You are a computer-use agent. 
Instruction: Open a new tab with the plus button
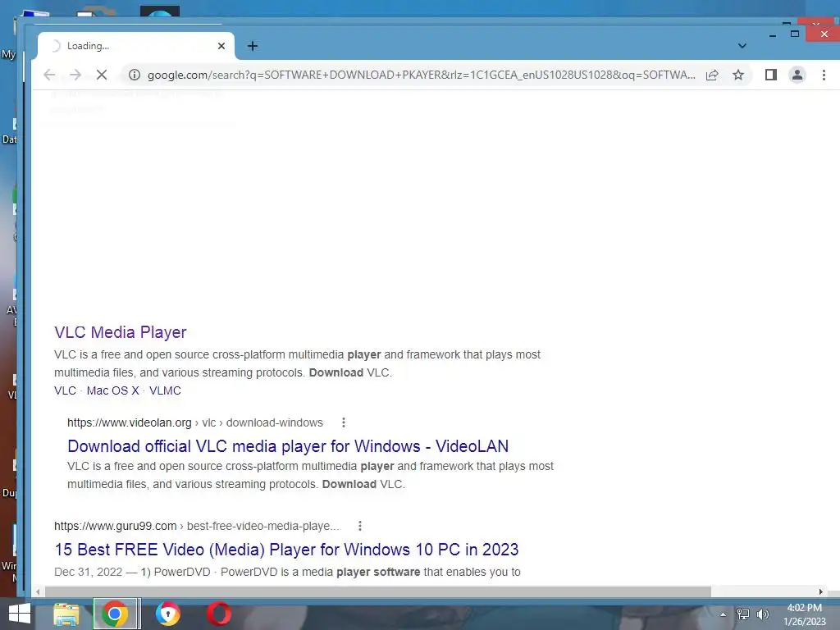pos(253,46)
